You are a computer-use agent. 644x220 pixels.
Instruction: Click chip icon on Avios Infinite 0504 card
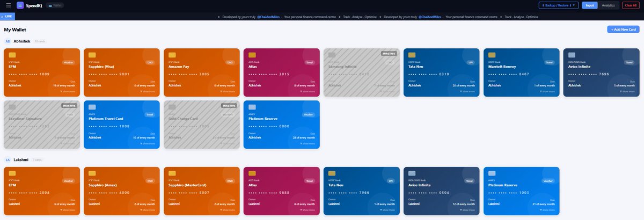[x=412, y=174]
